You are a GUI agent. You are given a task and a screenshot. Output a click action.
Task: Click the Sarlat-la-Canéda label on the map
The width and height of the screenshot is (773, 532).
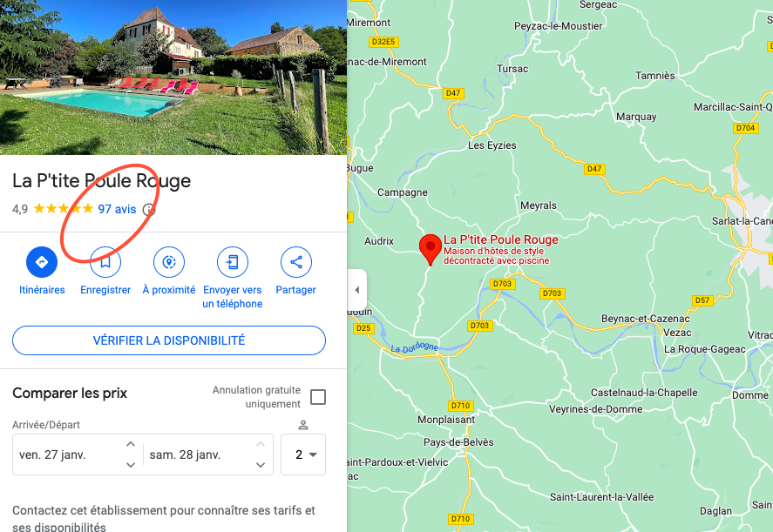pos(742,221)
